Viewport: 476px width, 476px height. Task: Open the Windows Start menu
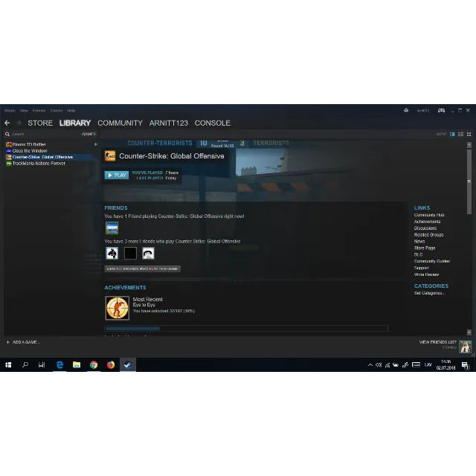point(8,364)
